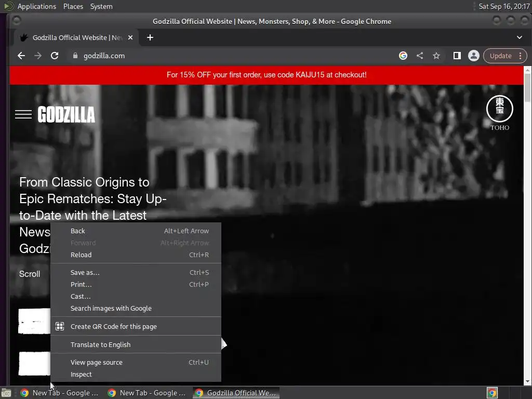The image size is (532, 399).
Task: Click the padlock site info icon
Action: [75, 56]
